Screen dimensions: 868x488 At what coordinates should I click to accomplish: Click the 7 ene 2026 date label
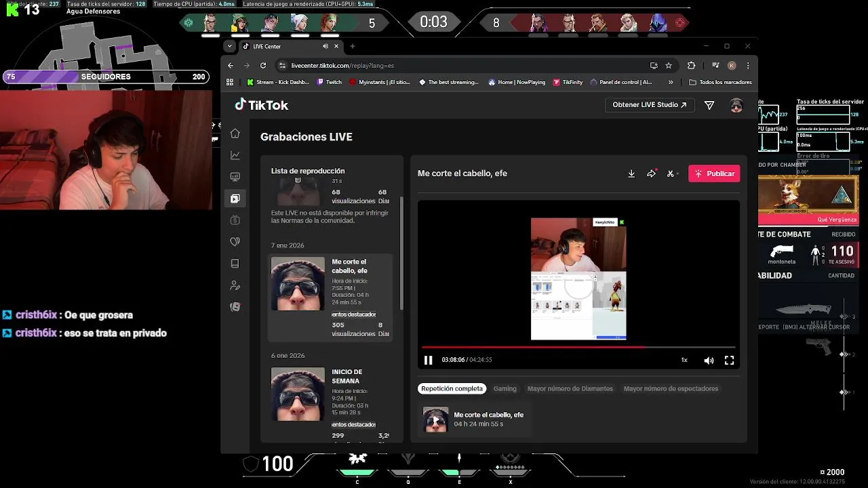pos(288,245)
